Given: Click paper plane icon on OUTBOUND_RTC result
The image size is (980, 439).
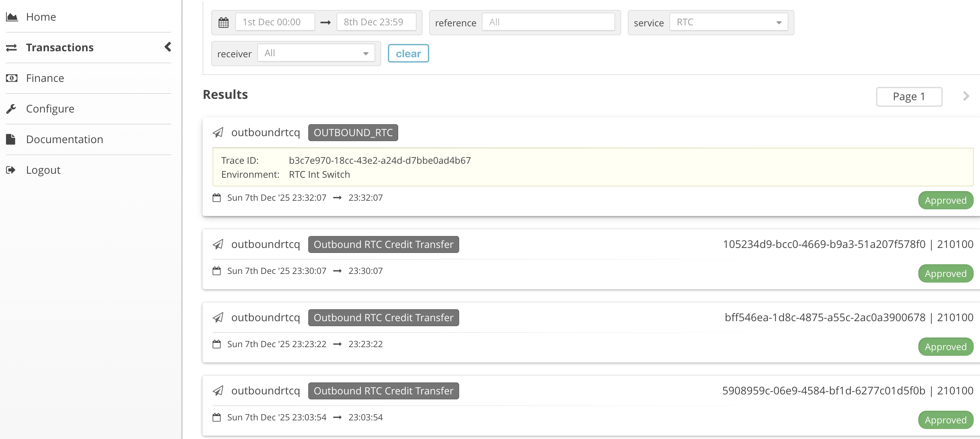Looking at the screenshot, I should [x=218, y=133].
